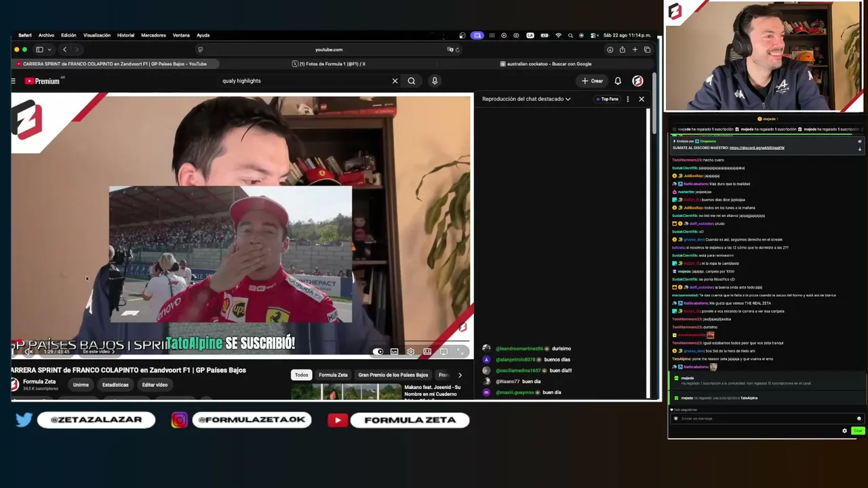Viewport: 868px width, 488px height.
Task: Add a new Safari tab
Action: (x=635, y=49)
